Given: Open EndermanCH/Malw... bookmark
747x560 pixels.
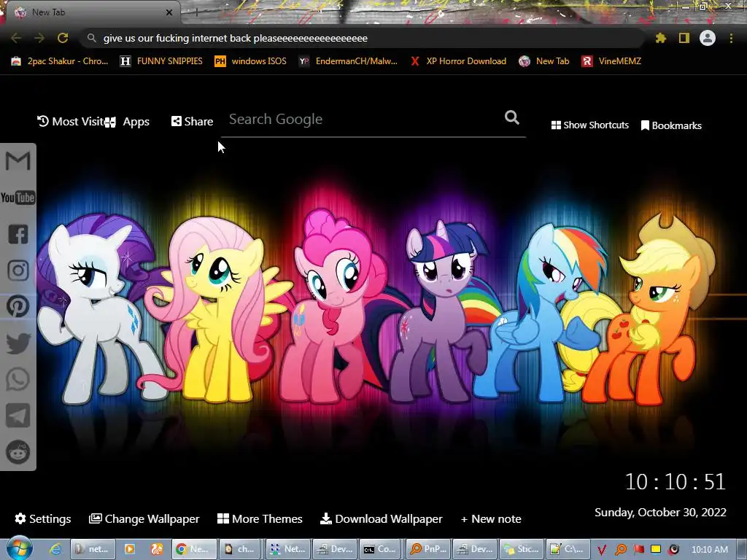Looking at the screenshot, I should pos(348,61).
